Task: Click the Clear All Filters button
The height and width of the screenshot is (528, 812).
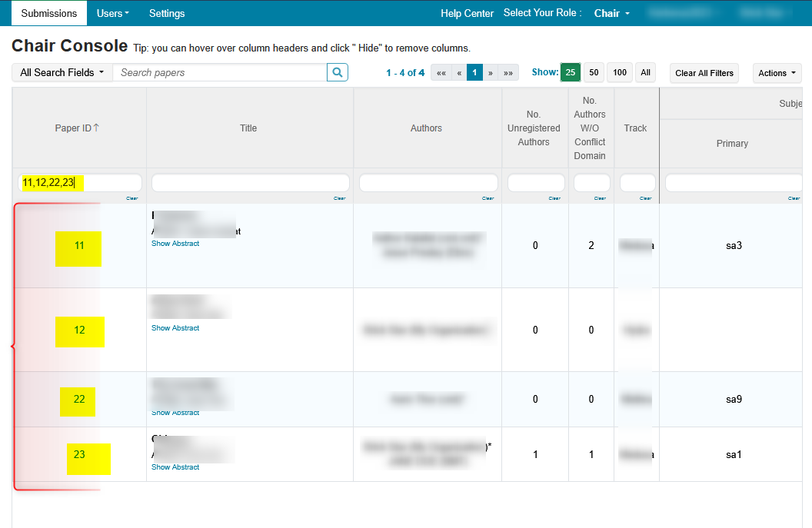Action: coord(704,73)
